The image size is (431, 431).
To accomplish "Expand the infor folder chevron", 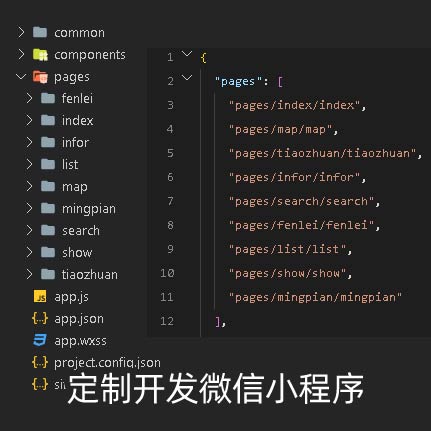I will click(29, 142).
